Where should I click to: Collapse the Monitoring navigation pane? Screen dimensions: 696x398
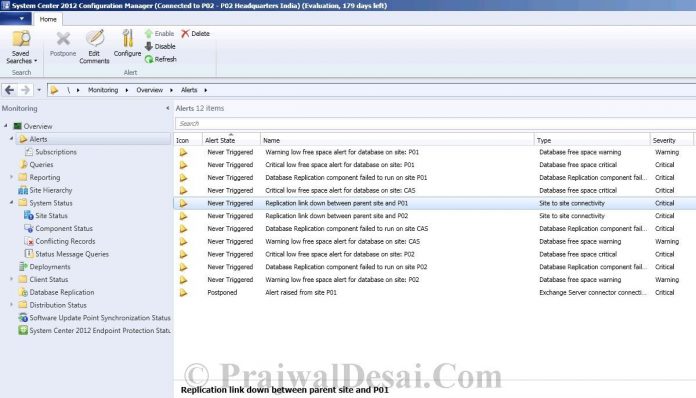(167, 108)
